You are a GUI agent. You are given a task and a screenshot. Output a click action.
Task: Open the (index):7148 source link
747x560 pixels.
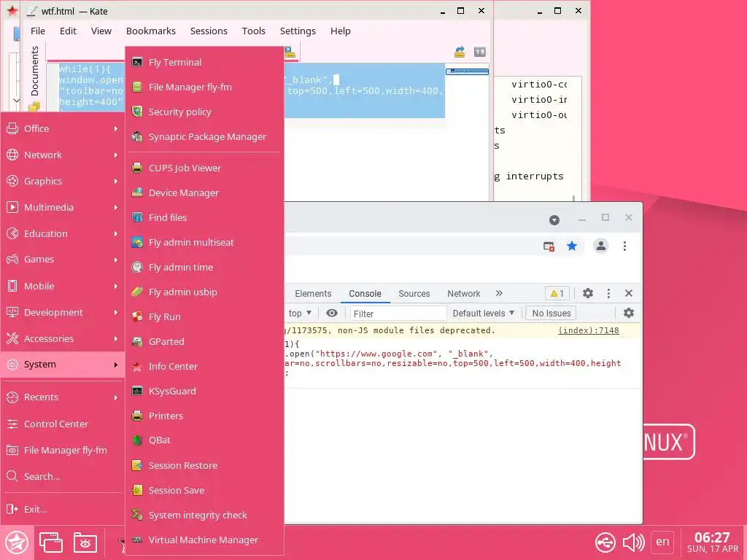point(589,330)
